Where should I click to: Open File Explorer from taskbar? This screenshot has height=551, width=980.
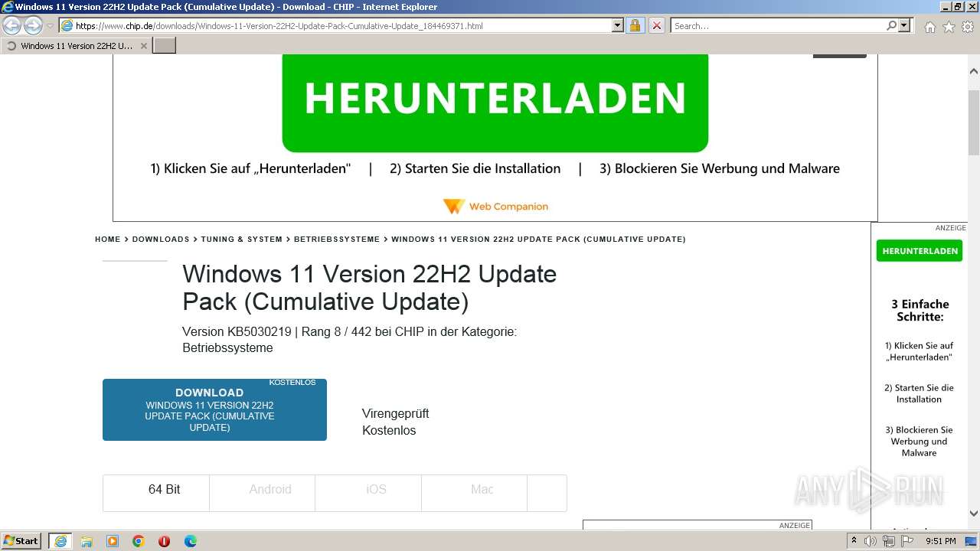[x=86, y=541]
